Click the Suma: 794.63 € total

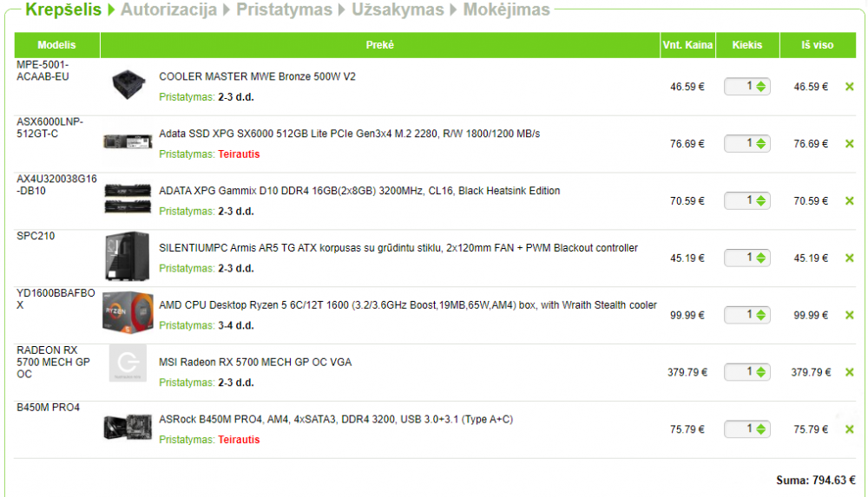816,481
